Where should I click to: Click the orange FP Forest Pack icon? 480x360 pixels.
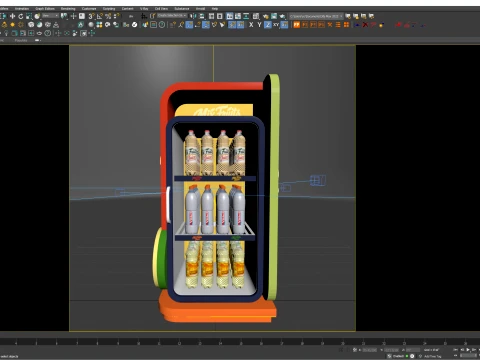pyautogui.click(x=296, y=25)
